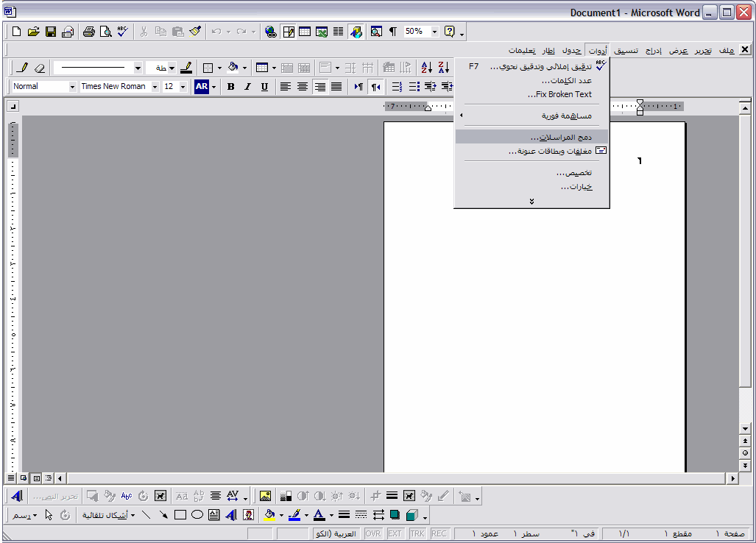Click the vertical scrollbar down arrow

(745, 429)
